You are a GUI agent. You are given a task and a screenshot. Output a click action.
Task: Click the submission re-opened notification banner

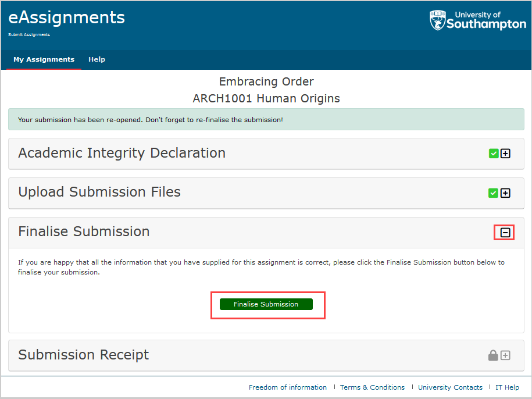pos(266,119)
